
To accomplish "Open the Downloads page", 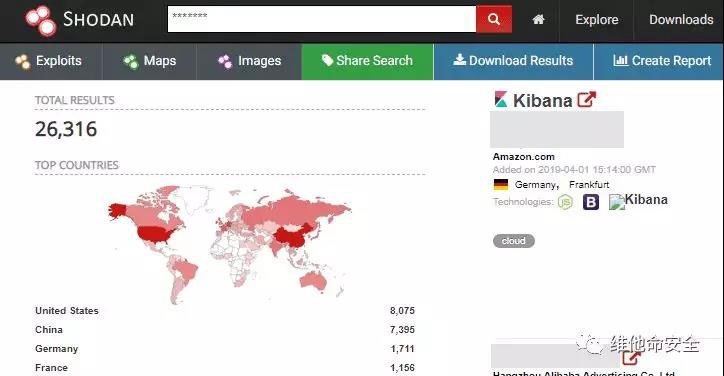I will (681, 20).
